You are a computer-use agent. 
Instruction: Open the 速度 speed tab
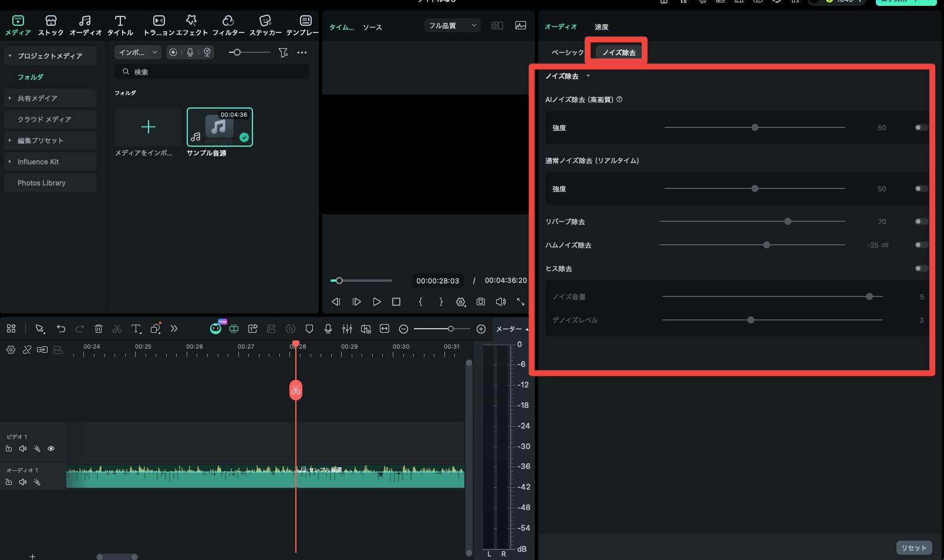point(601,27)
